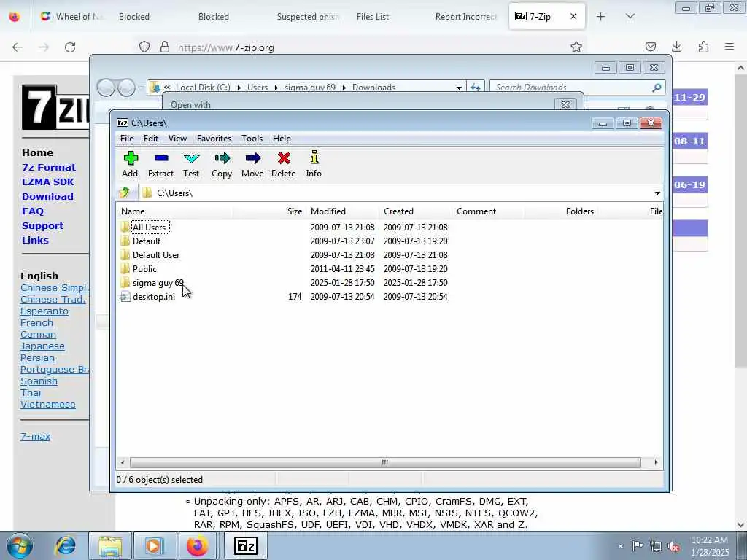Open the FAQ link
747x560 pixels.
point(33,211)
